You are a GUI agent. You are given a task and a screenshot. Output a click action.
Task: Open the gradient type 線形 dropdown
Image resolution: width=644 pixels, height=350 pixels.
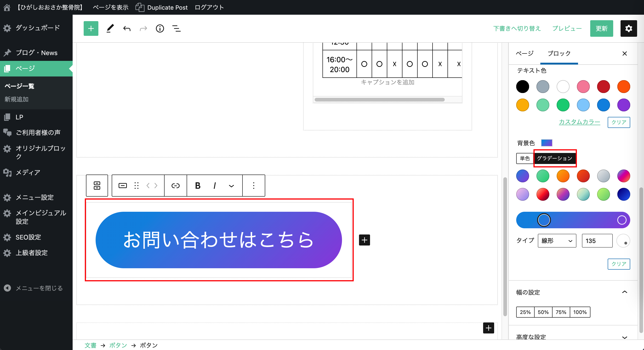point(557,241)
